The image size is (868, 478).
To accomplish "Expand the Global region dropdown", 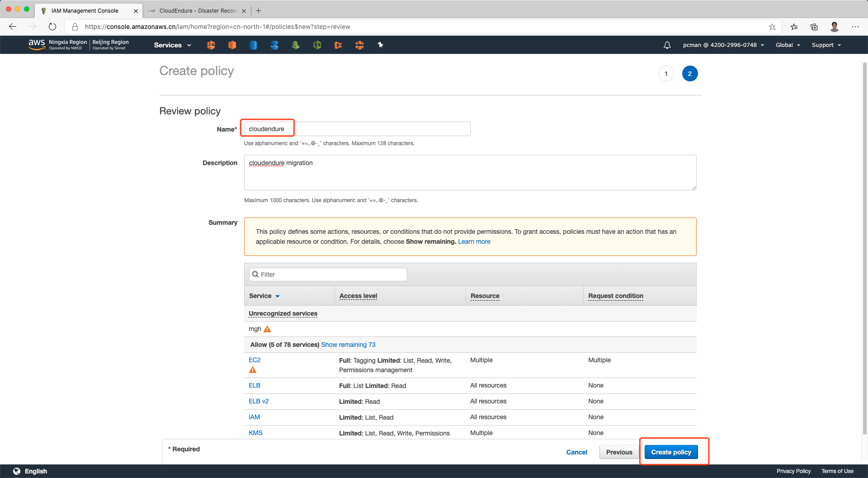I will click(788, 45).
